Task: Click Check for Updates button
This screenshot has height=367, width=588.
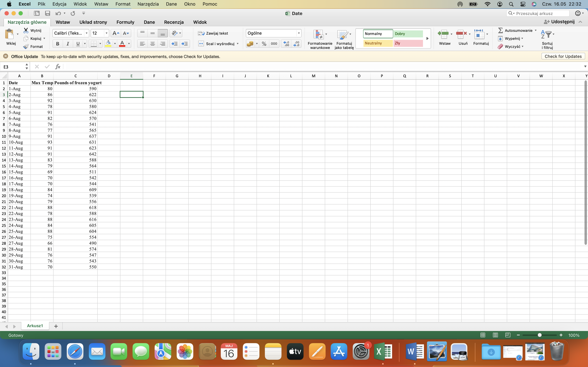Action: (563, 56)
